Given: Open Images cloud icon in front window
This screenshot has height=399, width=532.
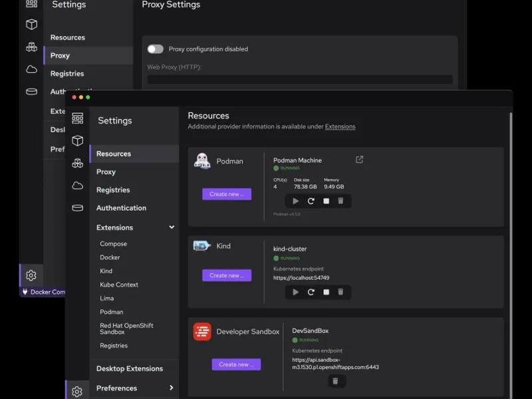Looking at the screenshot, I should pos(77,186).
